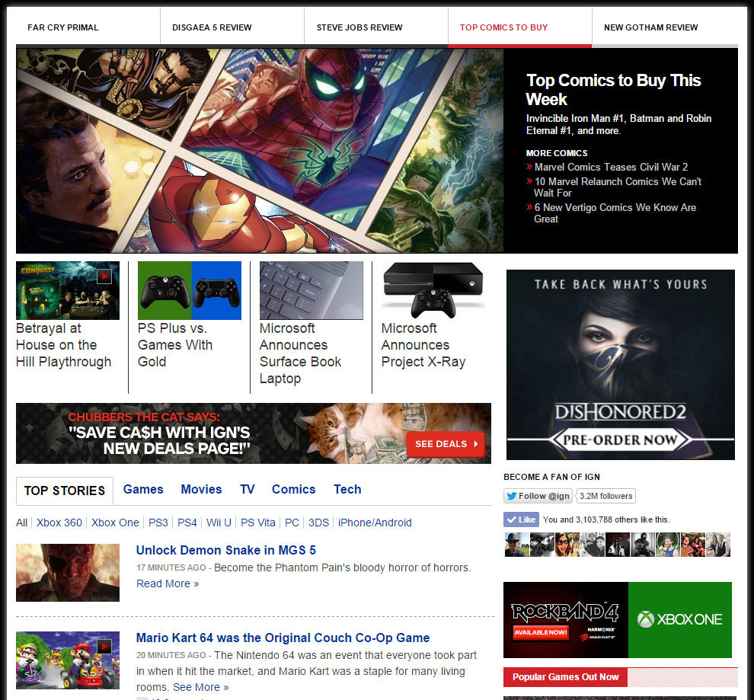
Task: Click video play icon on Mario Kart thumbnail
Action: [x=104, y=647]
